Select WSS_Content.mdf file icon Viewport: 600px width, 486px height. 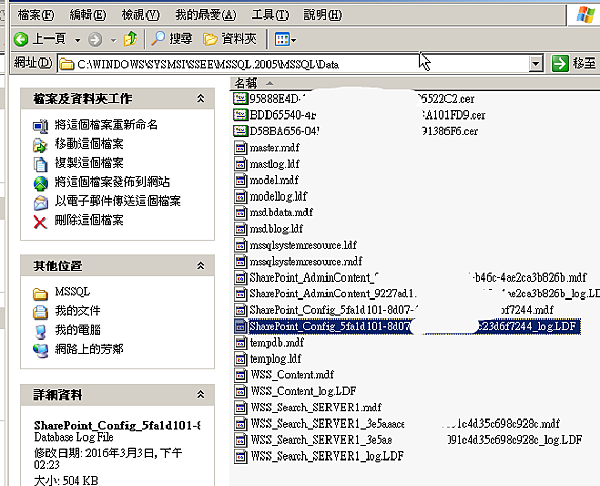point(240,375)
